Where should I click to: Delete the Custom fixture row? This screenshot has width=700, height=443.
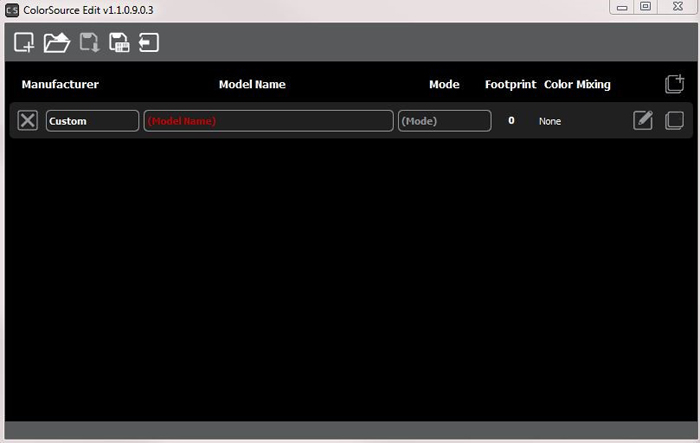pos(27,121)
